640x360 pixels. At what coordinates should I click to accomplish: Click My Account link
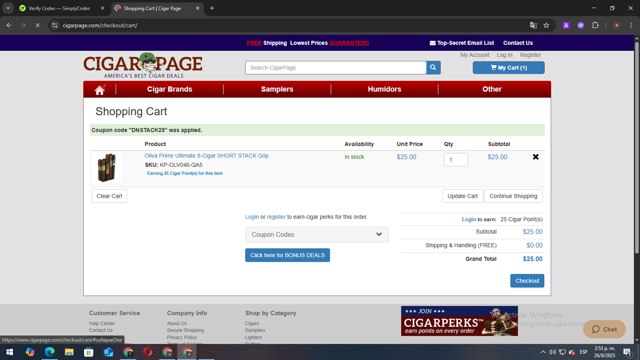tap(475, 55)
